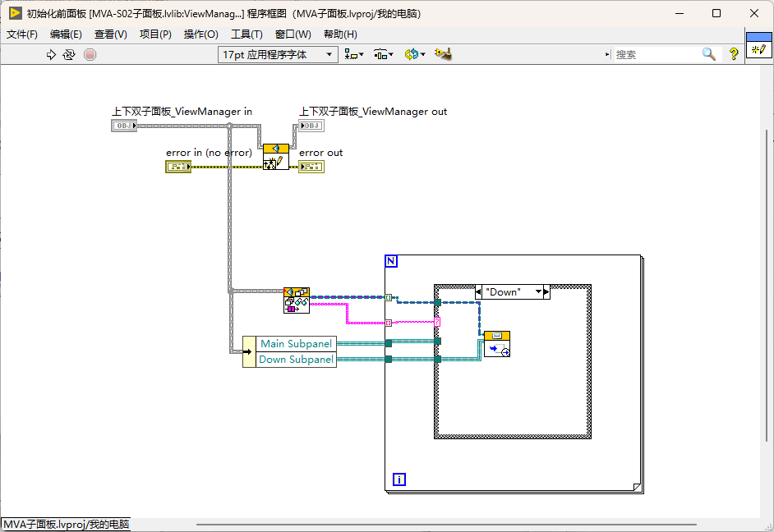Select the subVI node with pencil icon
Image resolution: width=774 pixels, height=532 pixels.
pos(276,157)
